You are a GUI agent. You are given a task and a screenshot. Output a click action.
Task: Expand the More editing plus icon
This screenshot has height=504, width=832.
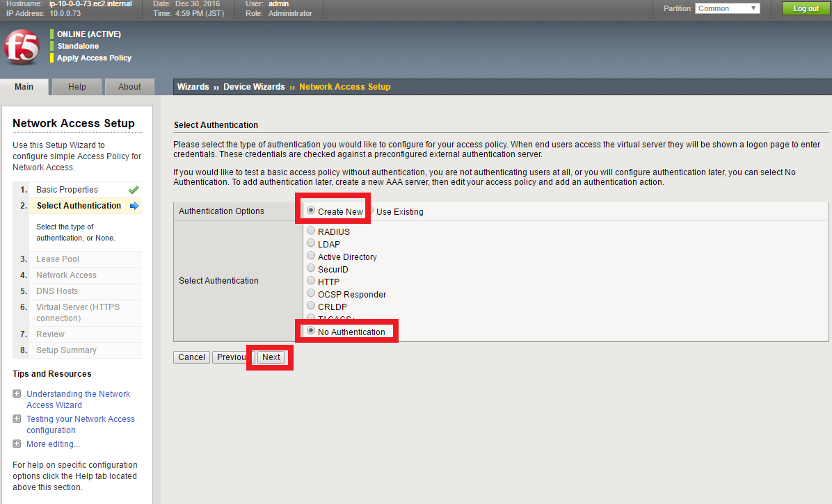pyautogui.click(x=17, y=444)
